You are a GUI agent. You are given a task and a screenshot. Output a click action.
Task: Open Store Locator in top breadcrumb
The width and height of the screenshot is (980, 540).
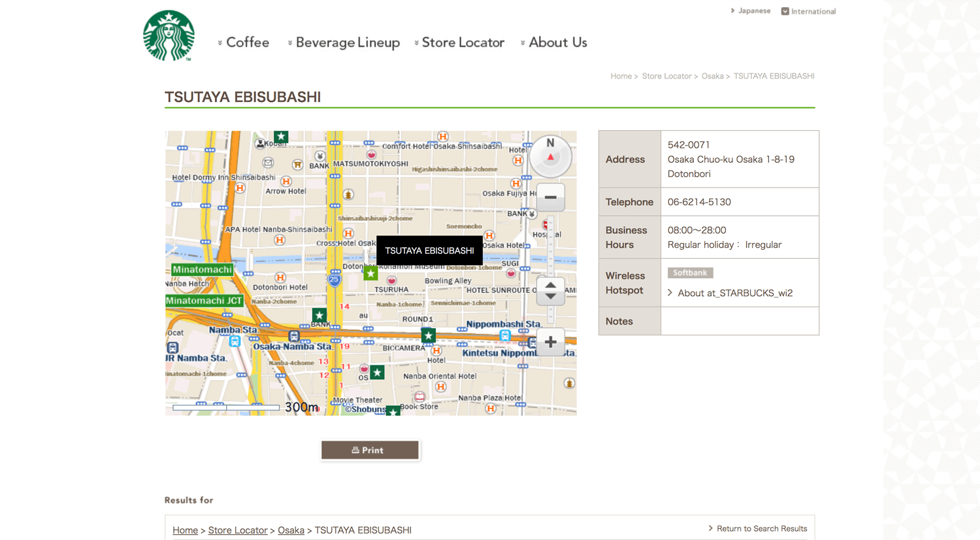click(x=666, y=76)
